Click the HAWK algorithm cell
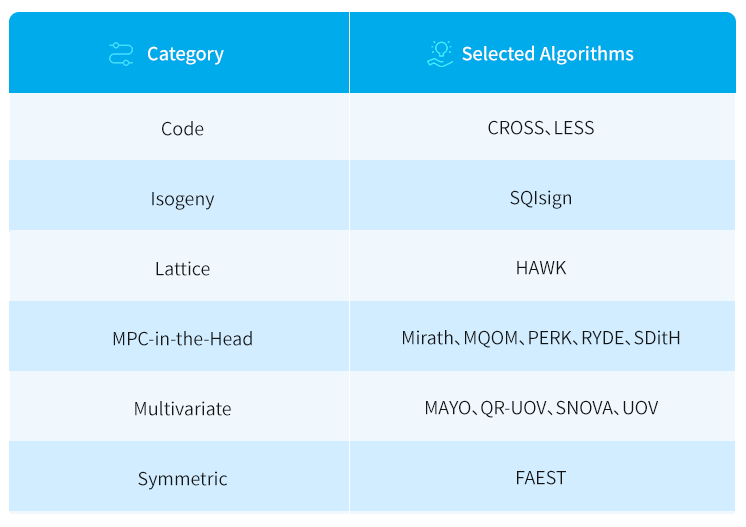This screenshot has height=527, width=746. coord(543,266)
